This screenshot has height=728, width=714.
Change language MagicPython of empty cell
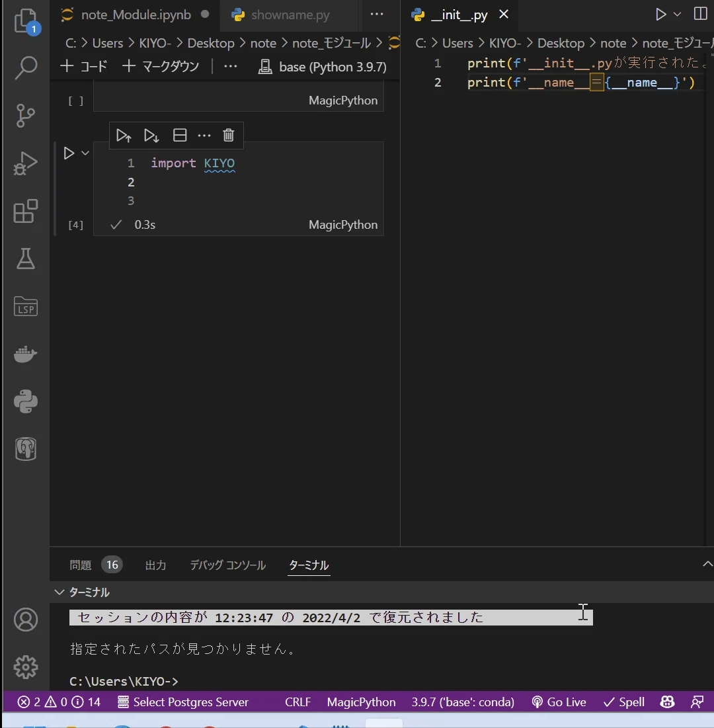point(343,101)
